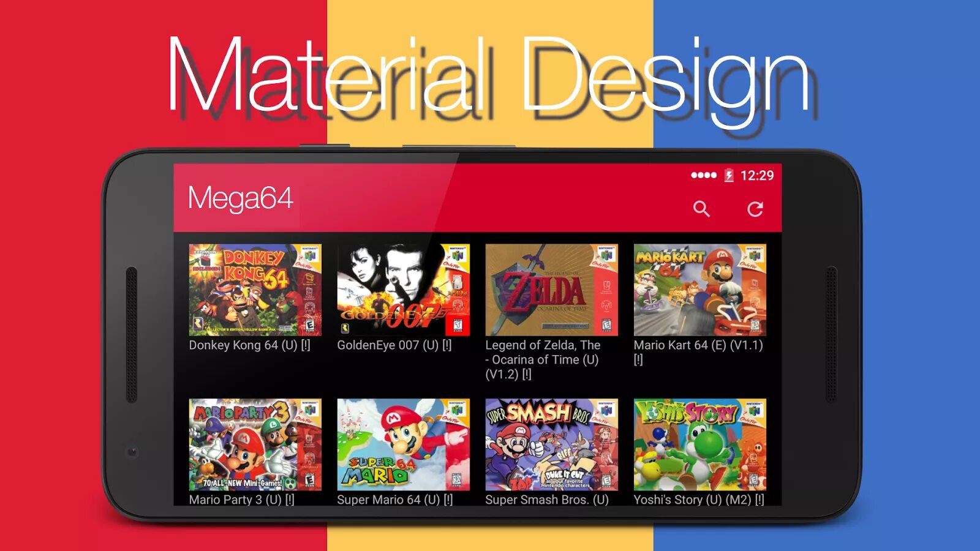Tap the Mega64 app title
Screen dimensions: 980x551
coord(240,198)
